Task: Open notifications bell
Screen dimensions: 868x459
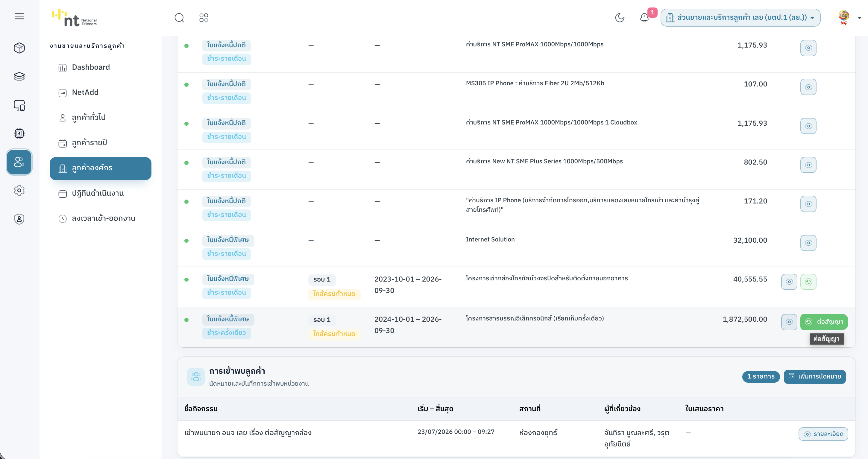Action: pyautogui.click(x=644, y=18)
